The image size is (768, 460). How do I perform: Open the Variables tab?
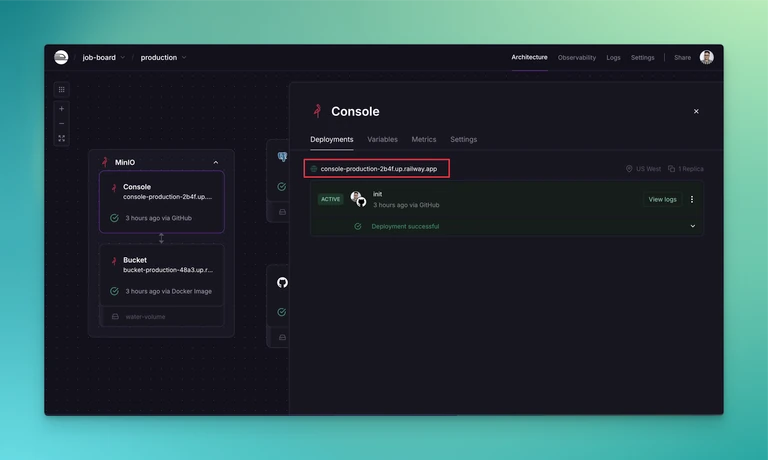383,140
